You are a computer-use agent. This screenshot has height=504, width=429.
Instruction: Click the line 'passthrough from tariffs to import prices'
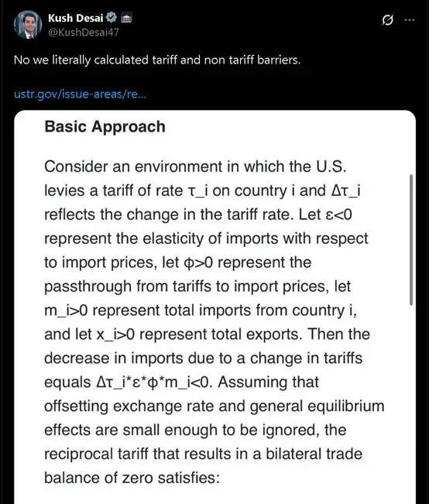point(197,286)
